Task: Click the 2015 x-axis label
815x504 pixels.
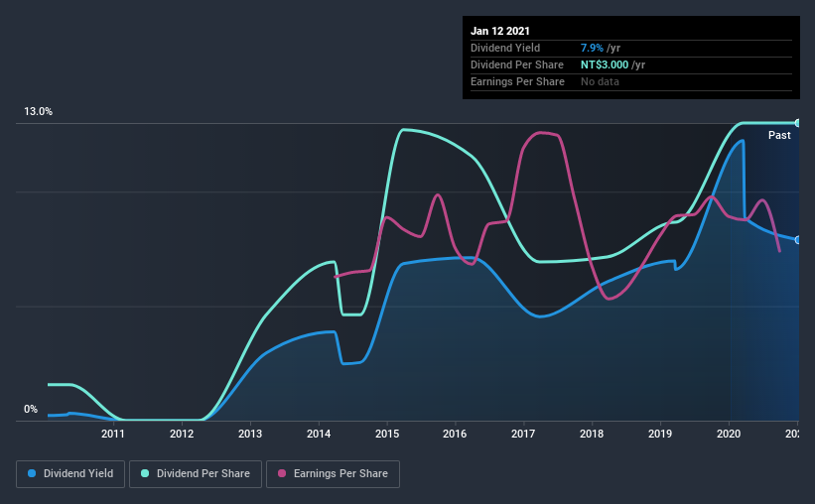Action: 387,434
